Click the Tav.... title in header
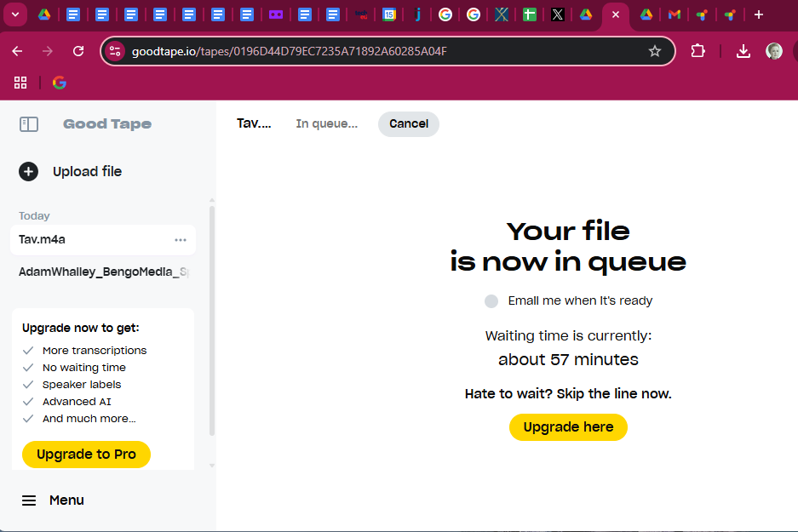This screenshot has width=798, height=532. tap(254, 123)
